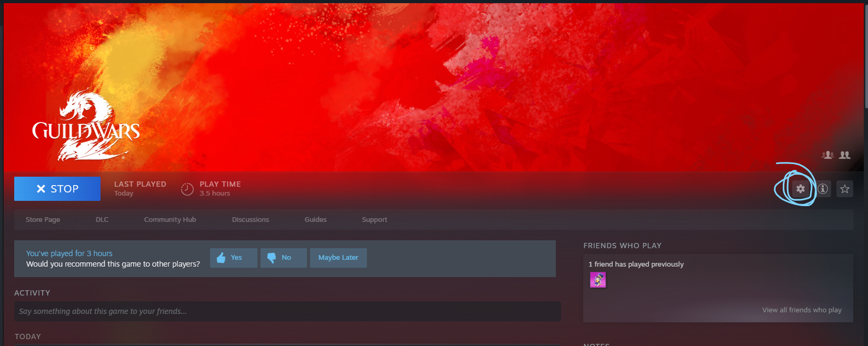868x346 pixels.
Task: Click No thumbs-down recommendation button
Action: tap(283, 258)
